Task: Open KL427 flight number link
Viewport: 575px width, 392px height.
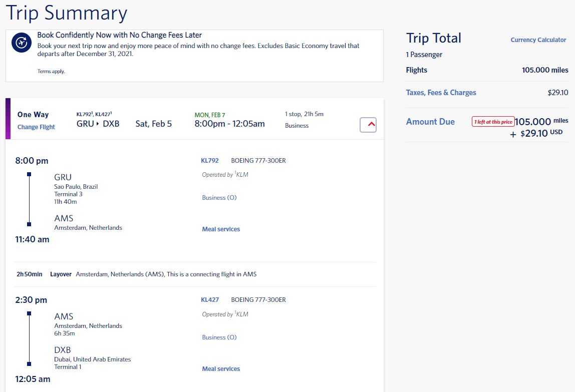Action: [x=210, y=300]
